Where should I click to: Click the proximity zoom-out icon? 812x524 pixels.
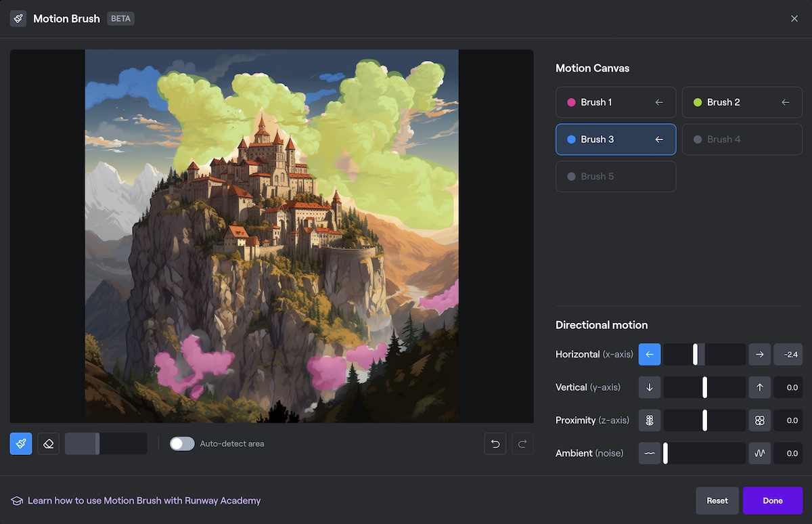[x=650, y=420]
